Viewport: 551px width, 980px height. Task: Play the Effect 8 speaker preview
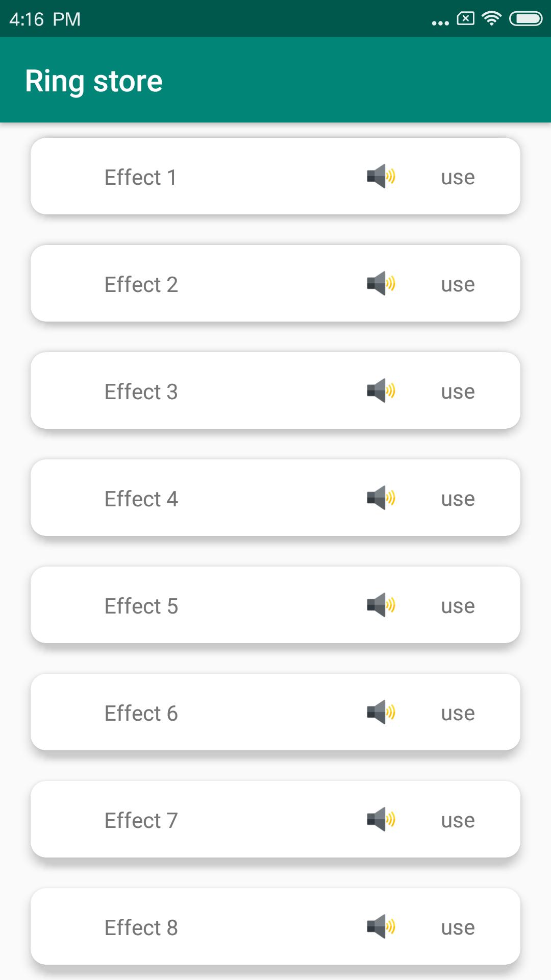coord(381,927)
